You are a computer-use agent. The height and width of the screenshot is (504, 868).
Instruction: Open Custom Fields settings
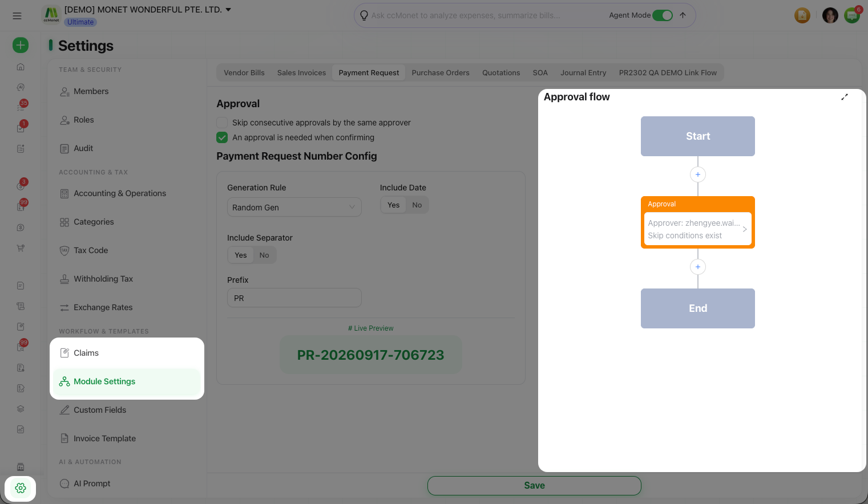(127, 410)
